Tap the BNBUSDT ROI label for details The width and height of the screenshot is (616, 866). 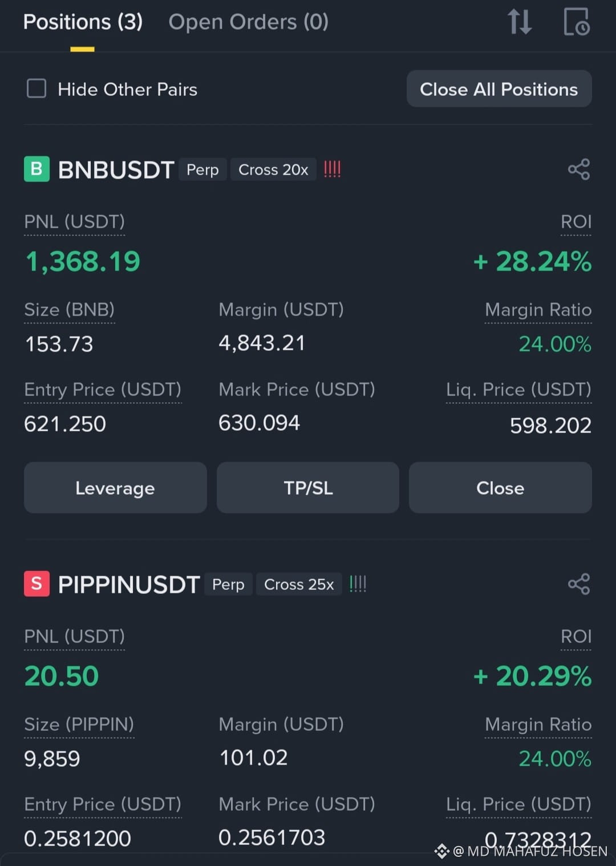(576, 222)
